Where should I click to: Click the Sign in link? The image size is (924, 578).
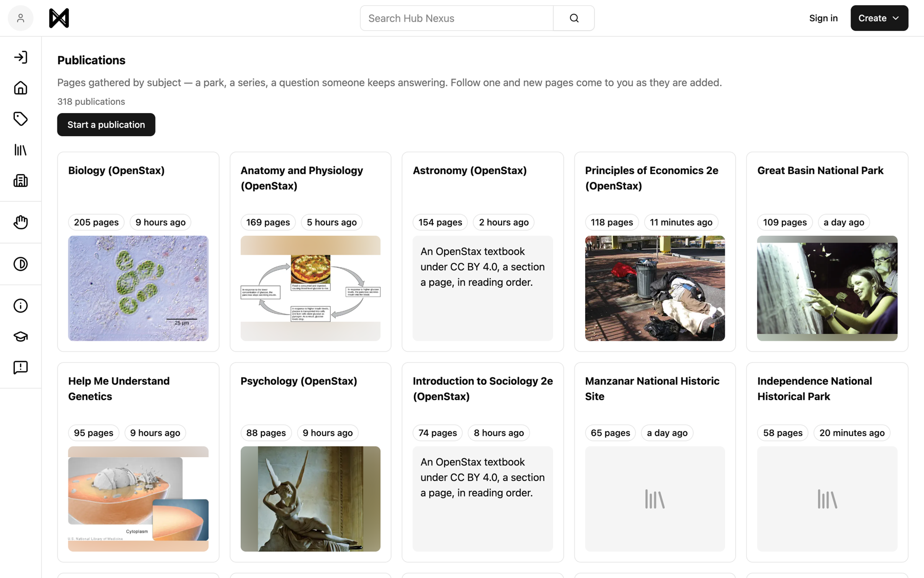click(823, 18)
